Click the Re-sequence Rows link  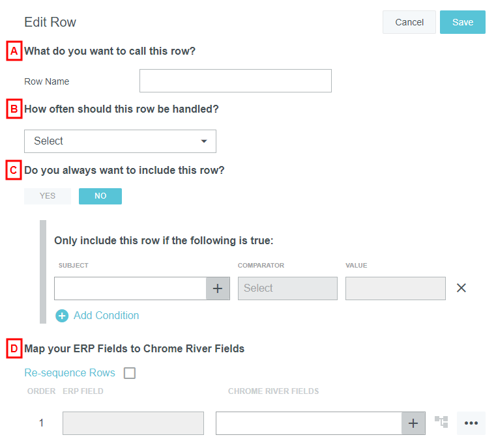point(70,373)
